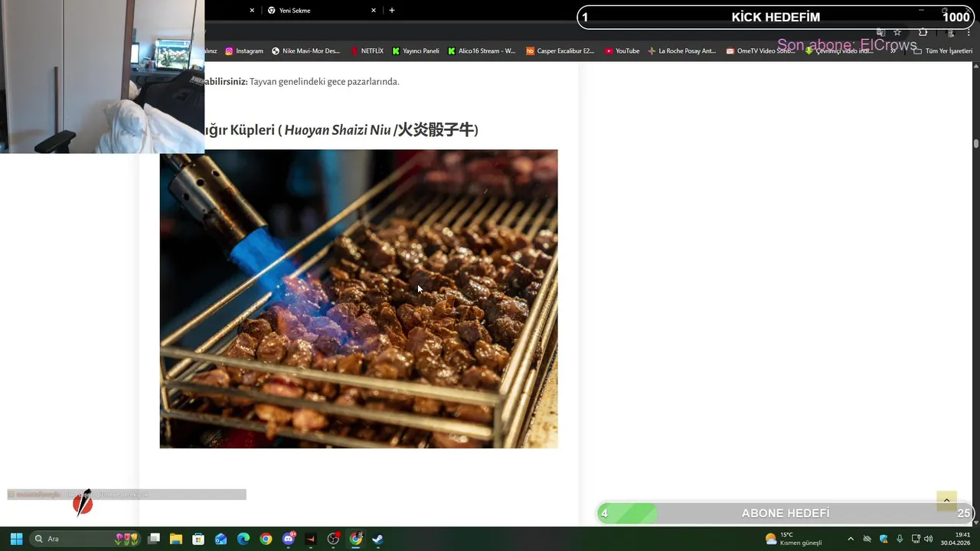Viewport: 980px width, 551px height.
Task: Open the first Chrome taskbar icon
Action: 266,539
